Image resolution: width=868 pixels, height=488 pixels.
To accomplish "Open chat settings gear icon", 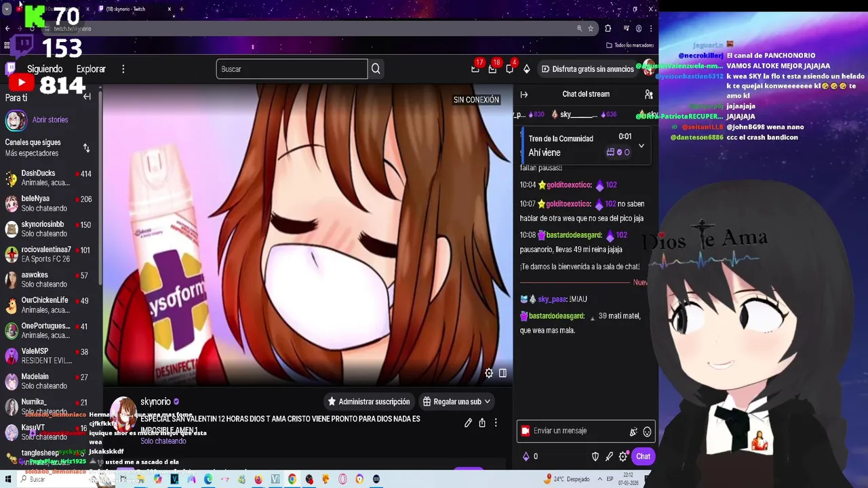I will click(623, 457).
